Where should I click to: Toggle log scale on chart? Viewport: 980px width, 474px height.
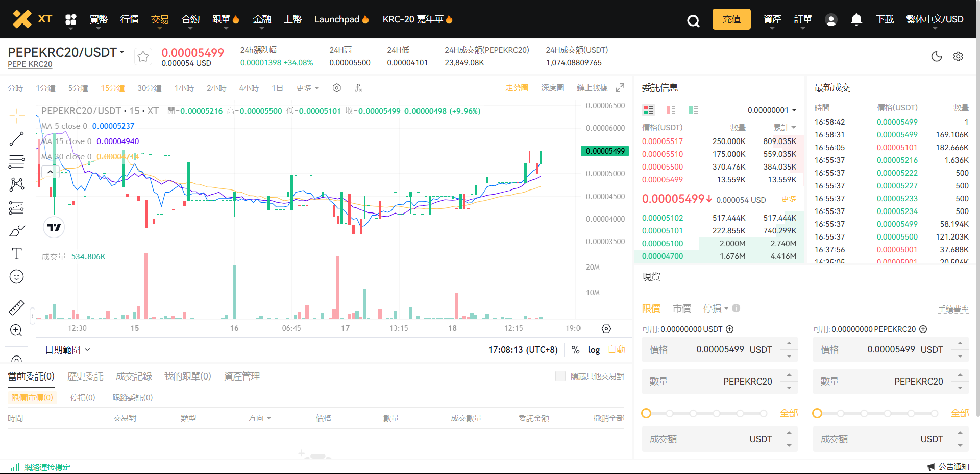click(x=594, y=350)
